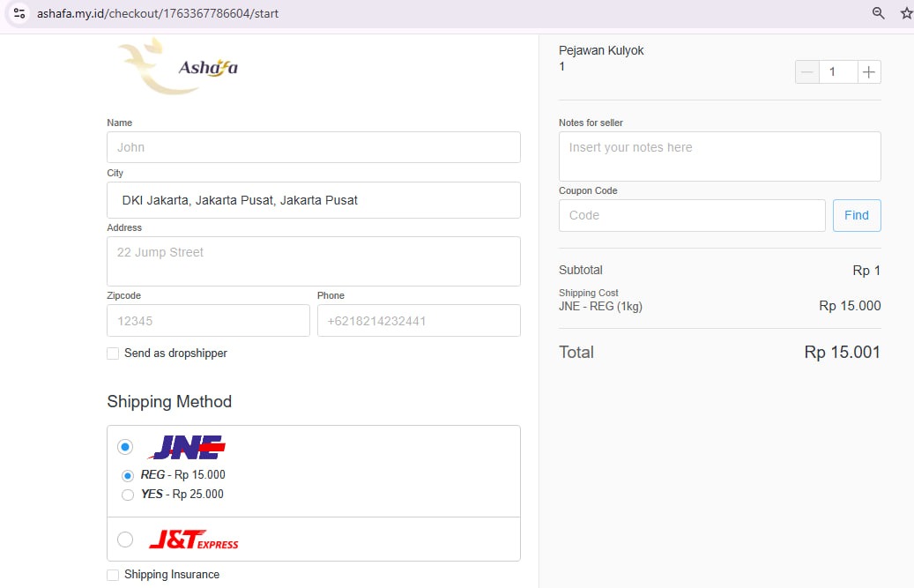The height and width of the screenshot is (588, 914).
Task: Click the Notes for seller text area
Action: (x=719, y=156)
